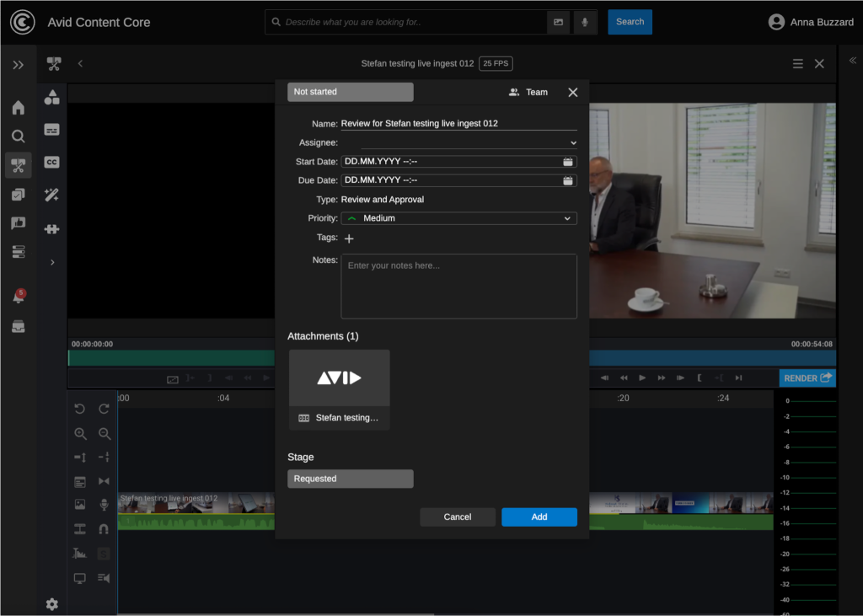
Task: Open timeline settings gear
Action: (x=51, y=604)
